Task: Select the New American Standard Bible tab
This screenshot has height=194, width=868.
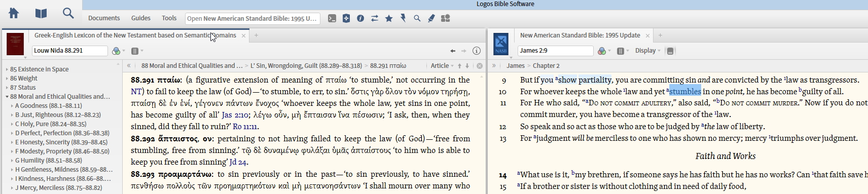Action: [x=580, y=35]
